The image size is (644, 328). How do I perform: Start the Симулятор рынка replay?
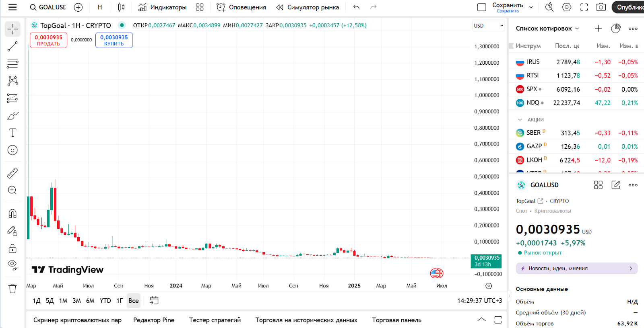pos(308,7)
